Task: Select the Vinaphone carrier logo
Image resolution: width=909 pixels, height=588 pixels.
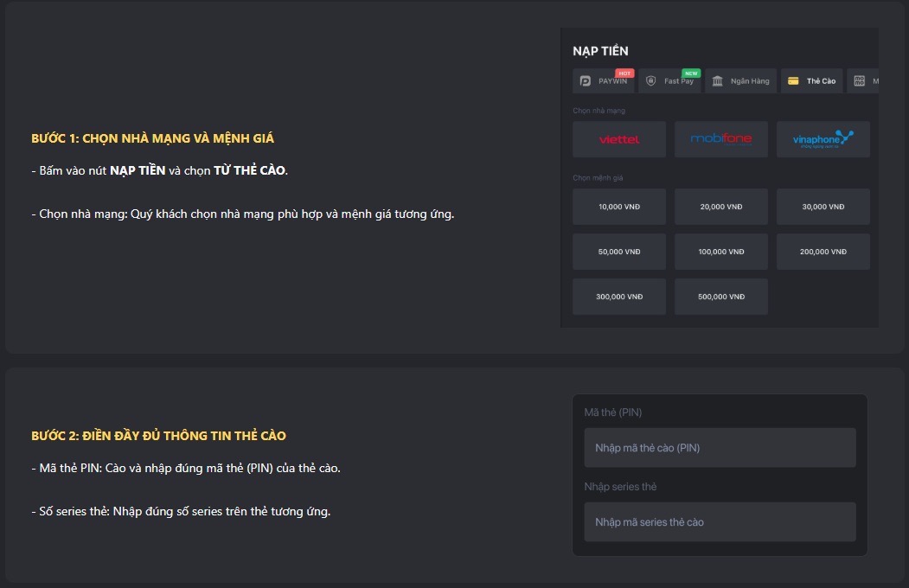Action: click(823, 139)
